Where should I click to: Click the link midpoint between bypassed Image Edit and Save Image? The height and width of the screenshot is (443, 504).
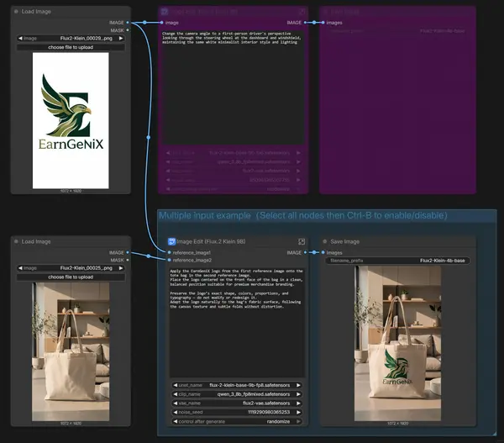tap(314, 23)
